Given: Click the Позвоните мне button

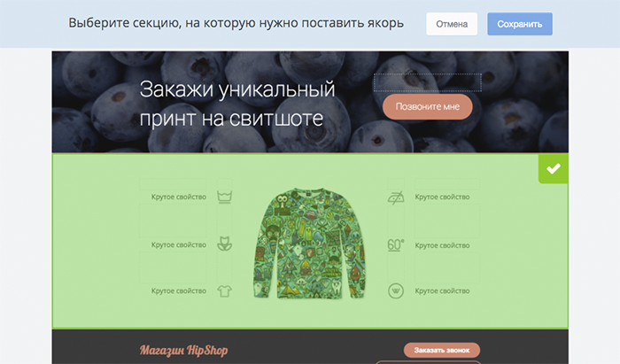Looking at the screenshot, I should coord(428,106).
